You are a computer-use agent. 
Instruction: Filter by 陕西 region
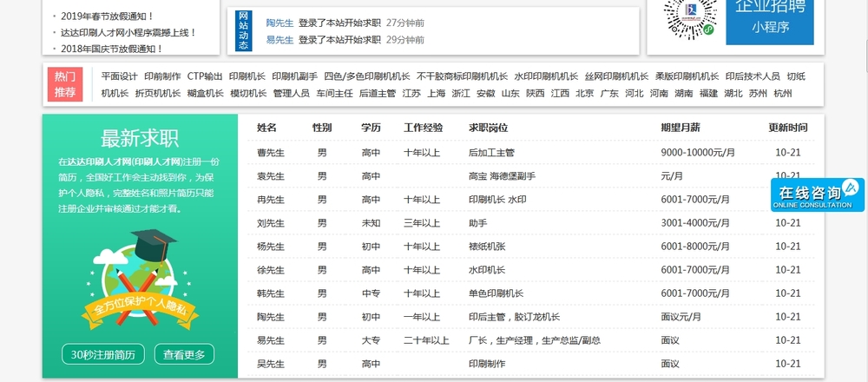pyautogui.click(x=536, y=93)
